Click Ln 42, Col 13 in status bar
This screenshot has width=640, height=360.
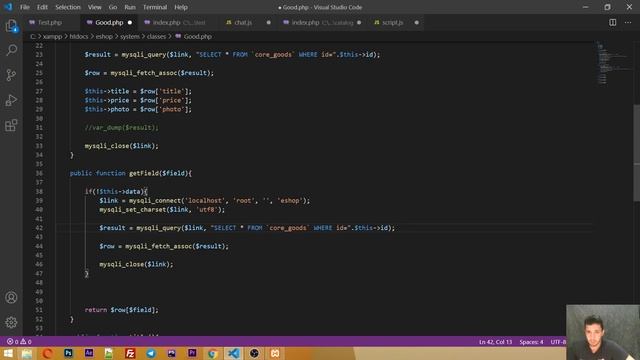pyautogui.click(x=495, y=342)
